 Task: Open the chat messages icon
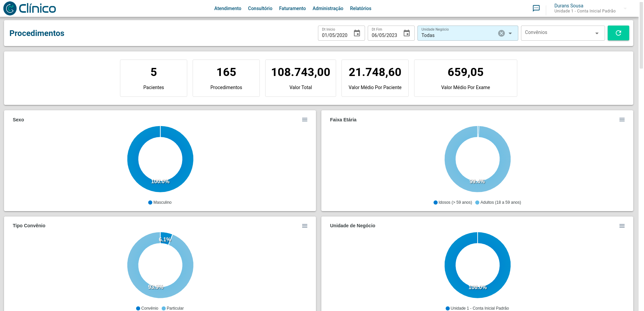click(536, 8)
